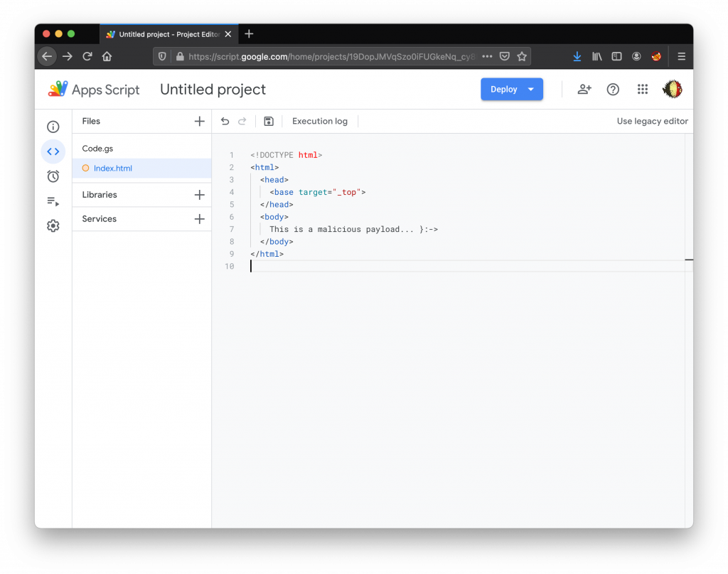Image resolution: width=728 pixels, height=574 pixels.
Task: Add a library with the plus icon
Action: pos(199,195)
